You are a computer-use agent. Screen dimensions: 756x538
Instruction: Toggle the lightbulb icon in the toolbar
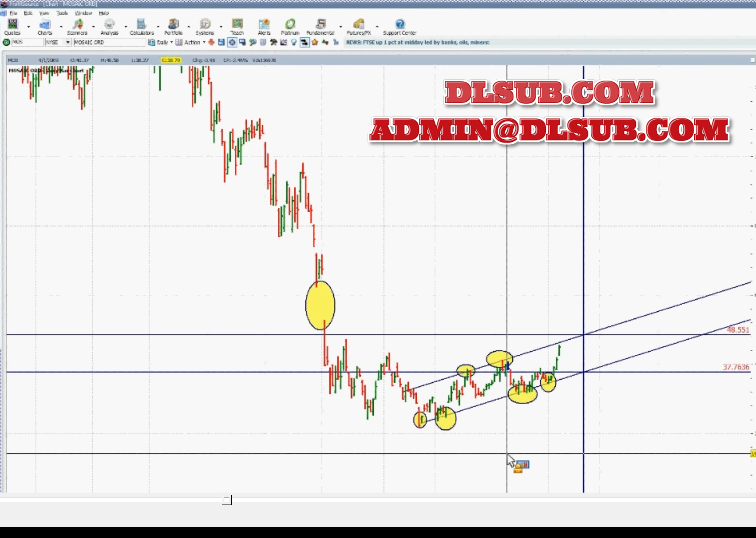pos(294,42)
